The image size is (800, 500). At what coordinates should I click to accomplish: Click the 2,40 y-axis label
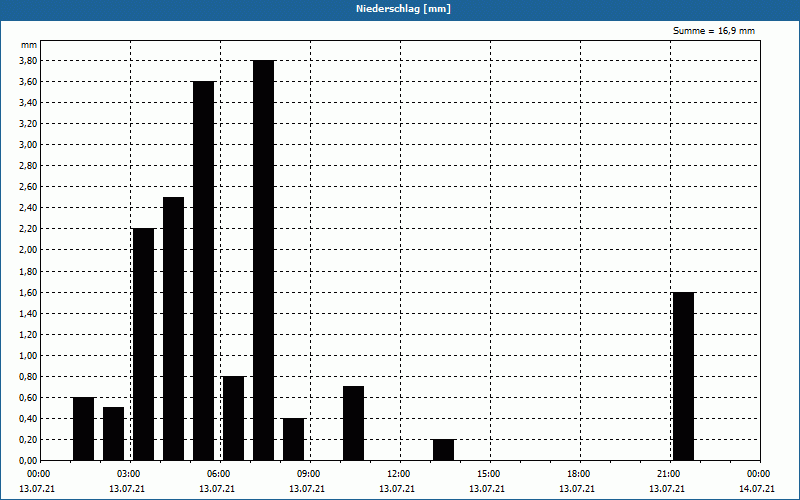tap(29, 208)
